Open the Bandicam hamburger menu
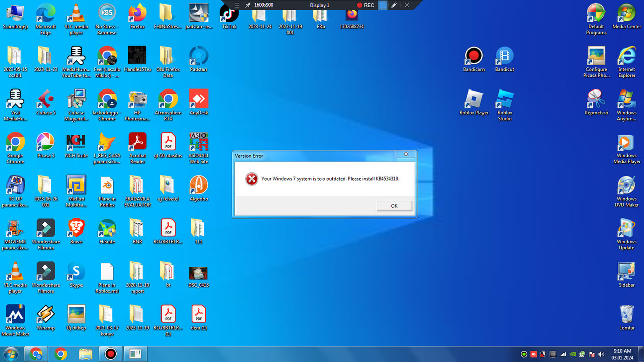Image resolution: width=644 pixels, height=362 pixels. [x=237, y=5]
